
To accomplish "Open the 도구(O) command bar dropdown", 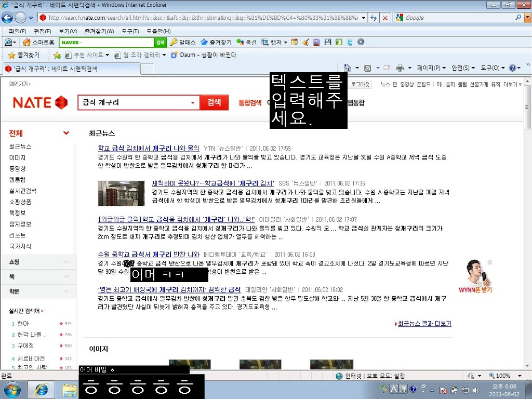I will [493, 68].
